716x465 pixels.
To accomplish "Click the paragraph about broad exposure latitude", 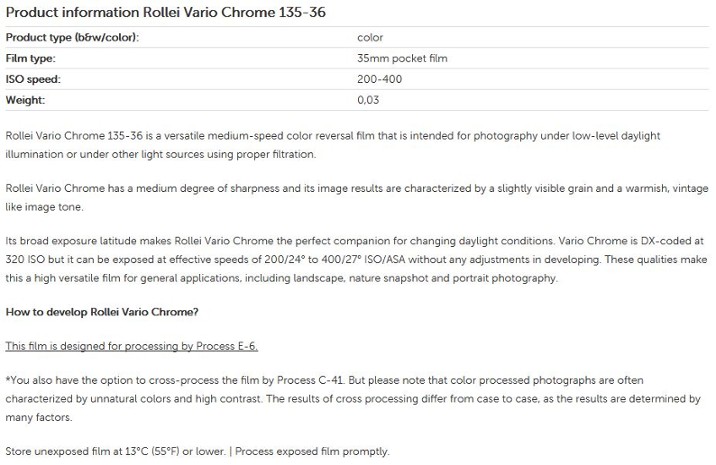I will (357, 259).
